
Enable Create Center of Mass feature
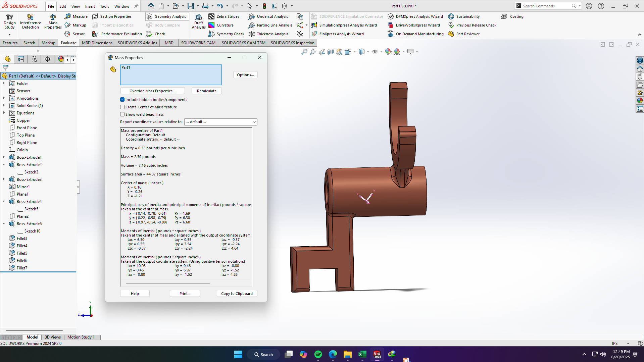(122, 107)
